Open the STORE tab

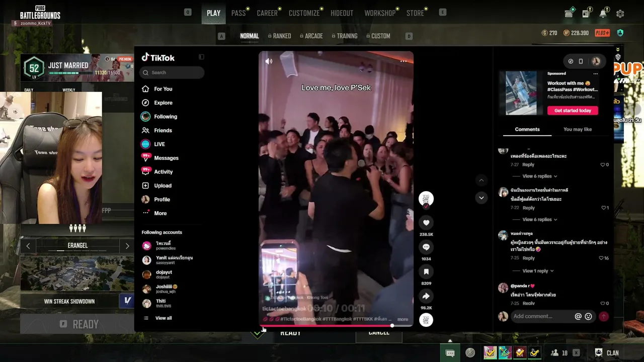415,13
